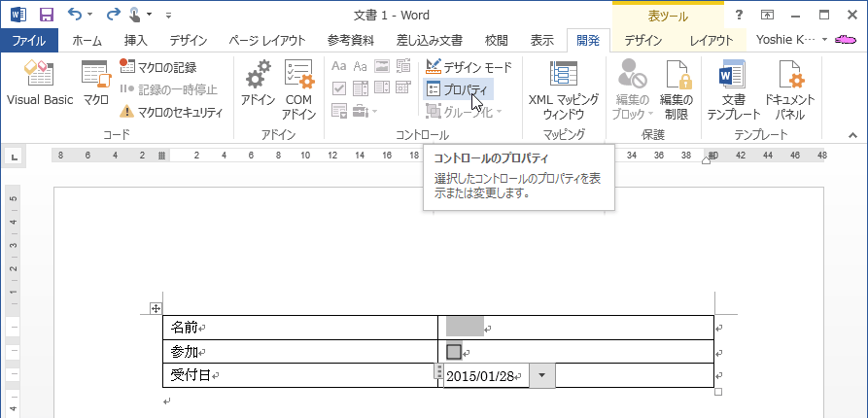
Task: Open コントロールのプロパティ via プロパティ button
Action: click(x=458, y=89)
